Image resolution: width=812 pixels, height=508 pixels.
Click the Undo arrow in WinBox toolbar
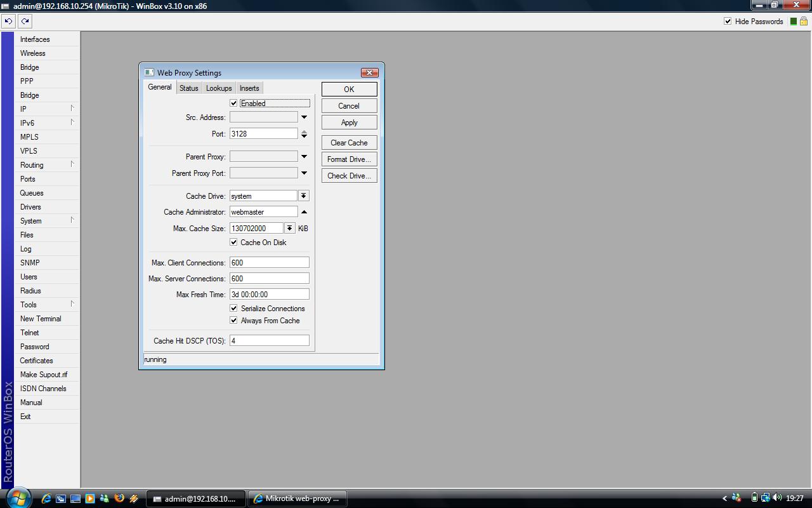pos(8,21)
